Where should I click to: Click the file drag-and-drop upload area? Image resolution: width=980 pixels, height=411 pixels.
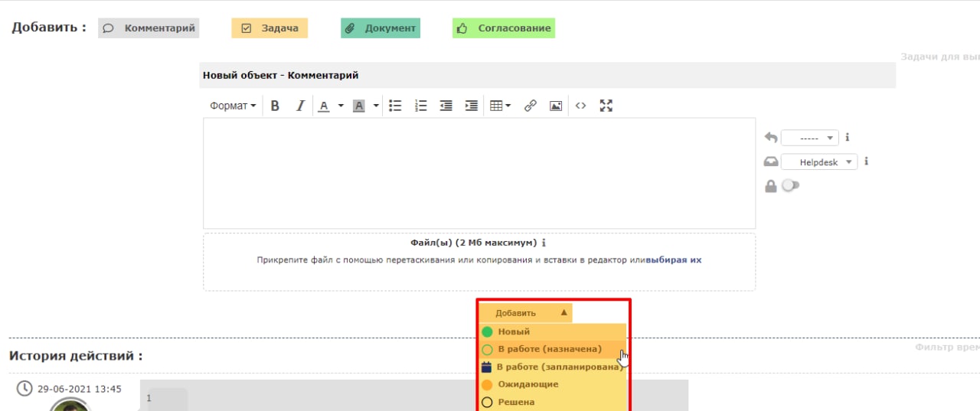pos(479,262)
